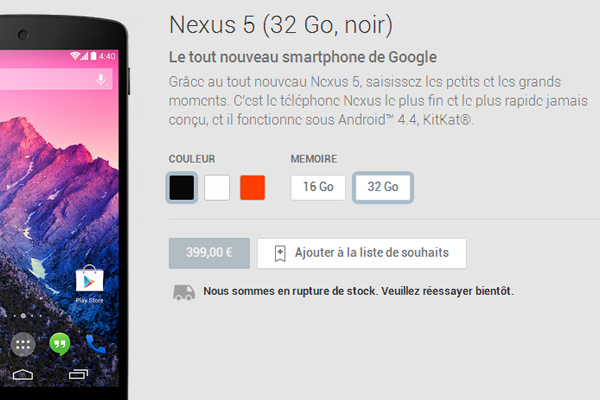
Task: Select the red color swatch
Action: 253,188
